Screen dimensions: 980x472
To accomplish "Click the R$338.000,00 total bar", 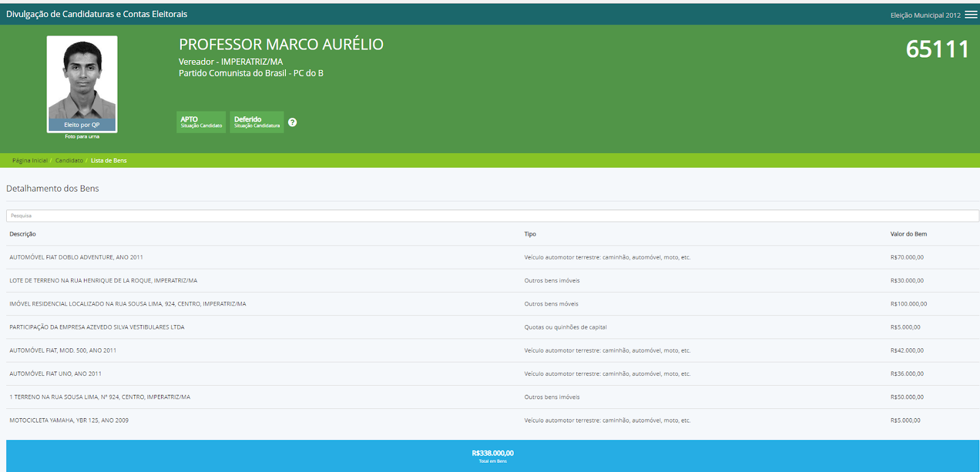I will point(492,455).
